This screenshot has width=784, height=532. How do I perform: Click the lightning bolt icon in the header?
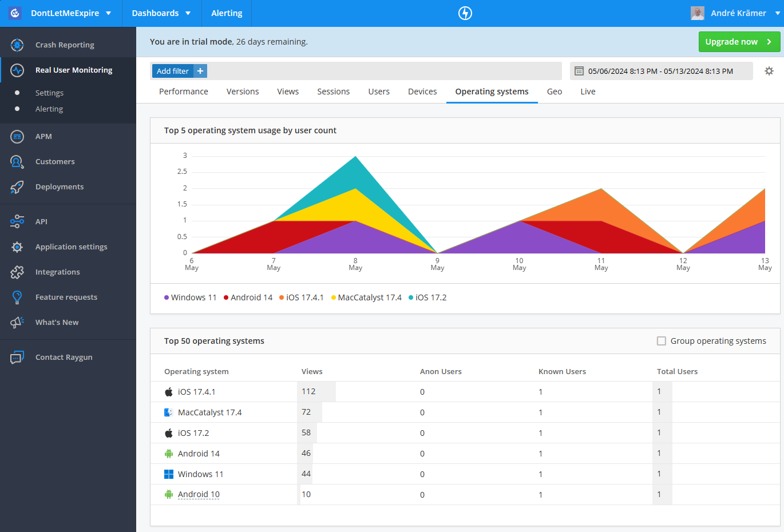(465, 13)
